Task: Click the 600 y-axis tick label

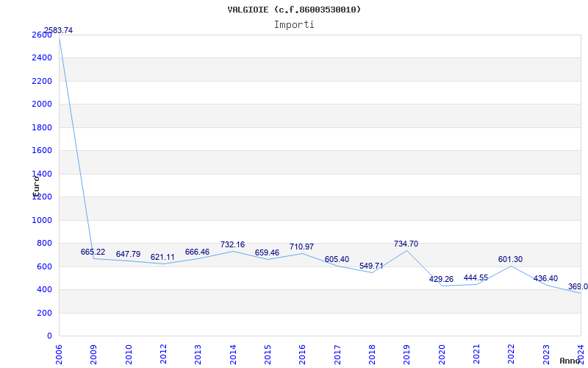Action: [x=44, y=266]
